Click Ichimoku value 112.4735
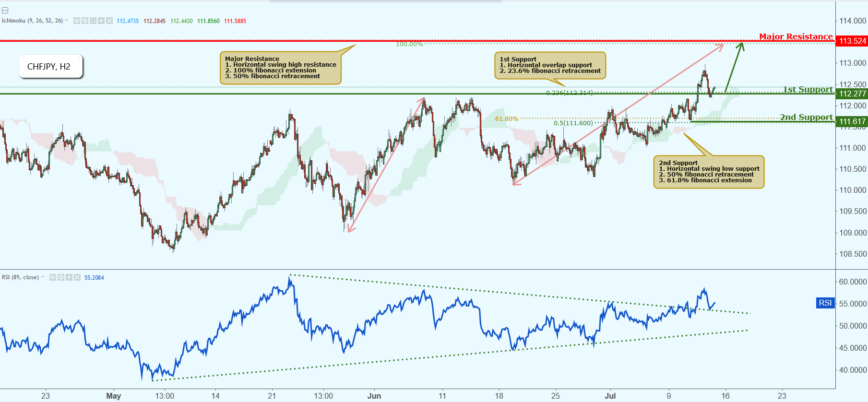 click(128, 21)
